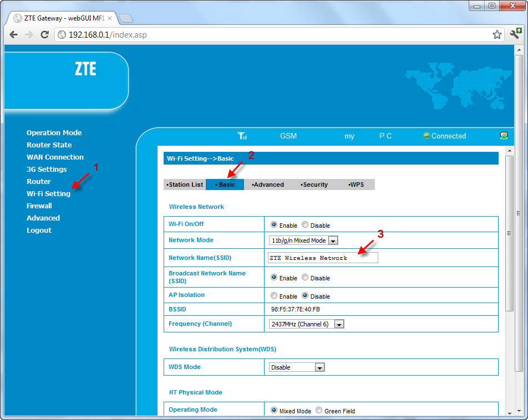Click the signal strength antenna icon
528x420 pixels.
242,136
